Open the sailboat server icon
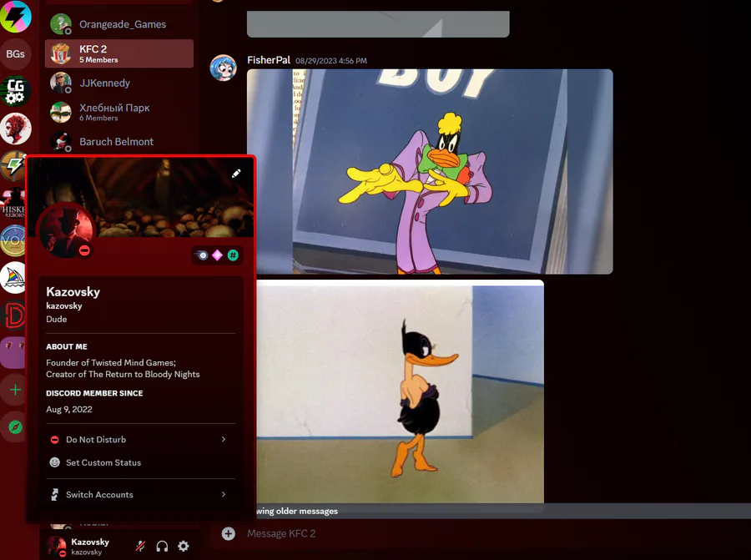The width and height of the screenshot is (751, 560). click(14, 277)
